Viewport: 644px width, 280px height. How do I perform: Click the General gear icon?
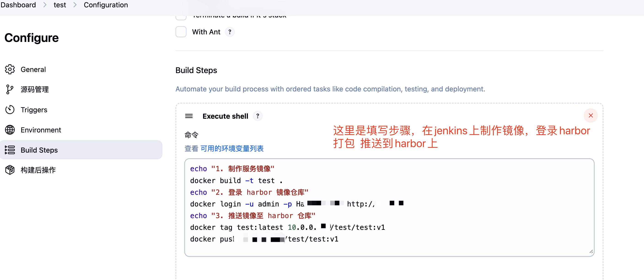[x=10, y=69]
